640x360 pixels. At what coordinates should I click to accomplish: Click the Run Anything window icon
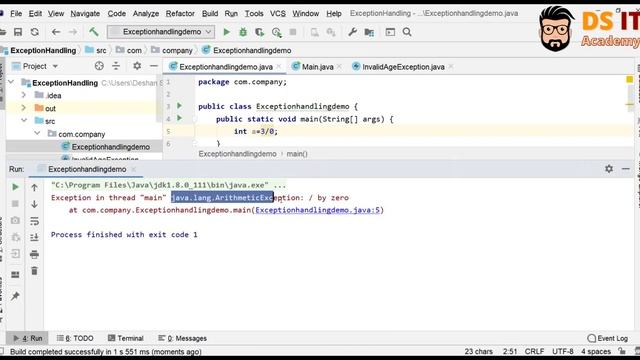click(x=390, y=32)
